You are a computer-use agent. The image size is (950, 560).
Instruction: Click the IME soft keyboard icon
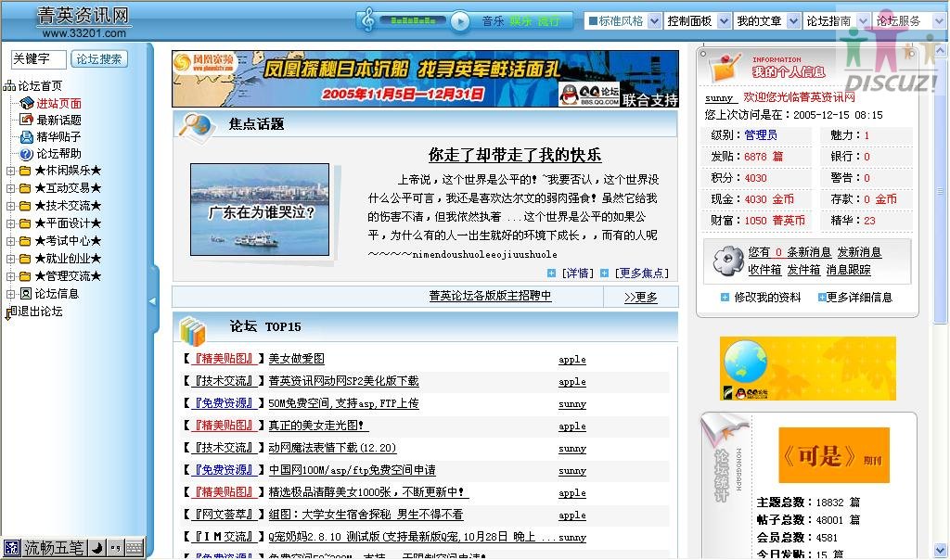135,549
